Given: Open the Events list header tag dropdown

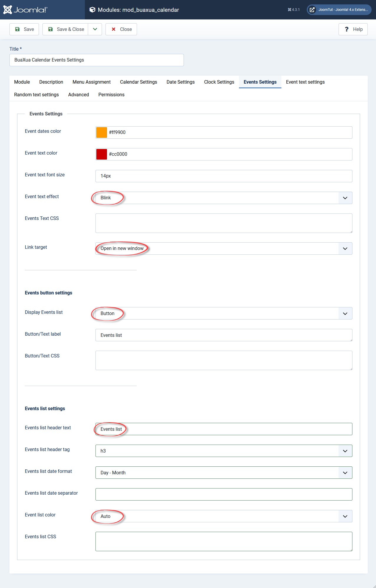Looking at the screenshot, I should point(224,451).
